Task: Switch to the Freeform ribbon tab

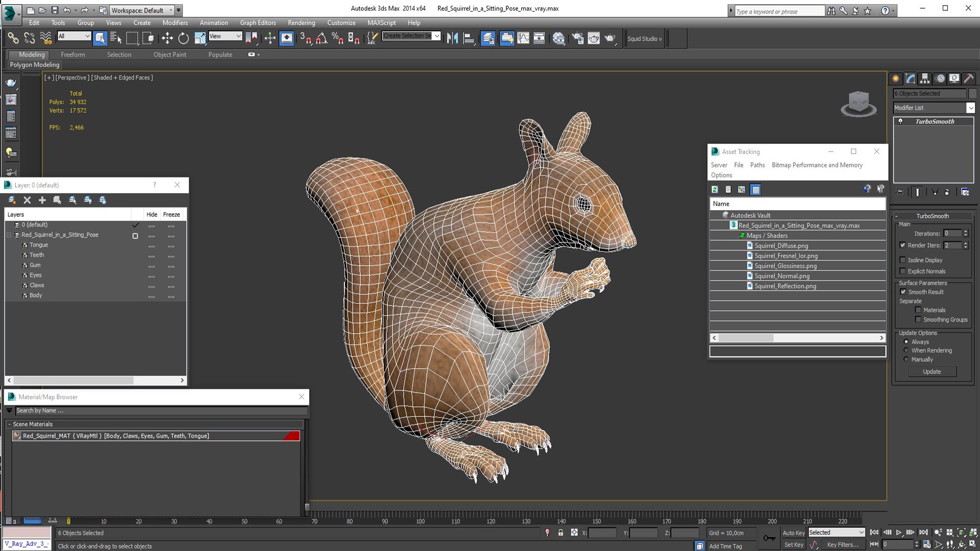Action: tap(73, 55)
